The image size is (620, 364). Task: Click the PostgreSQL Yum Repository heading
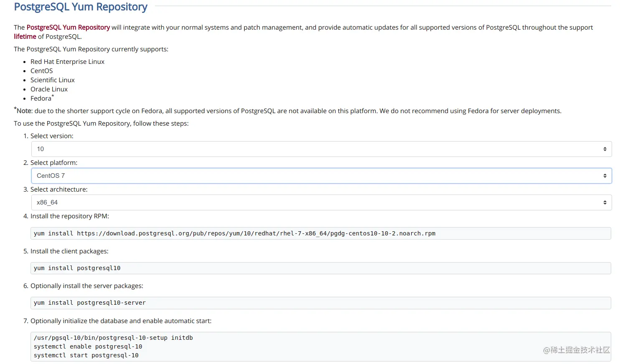pos(81,7)
